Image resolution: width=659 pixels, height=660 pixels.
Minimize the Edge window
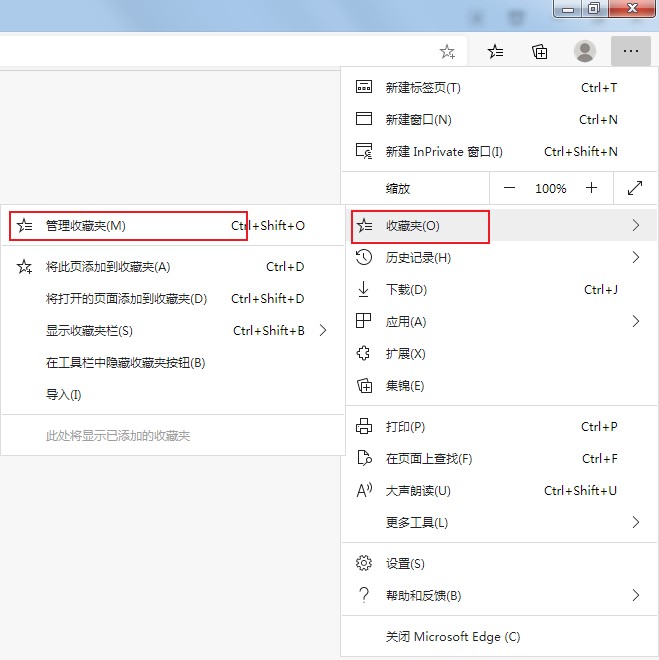click(568, 8)
